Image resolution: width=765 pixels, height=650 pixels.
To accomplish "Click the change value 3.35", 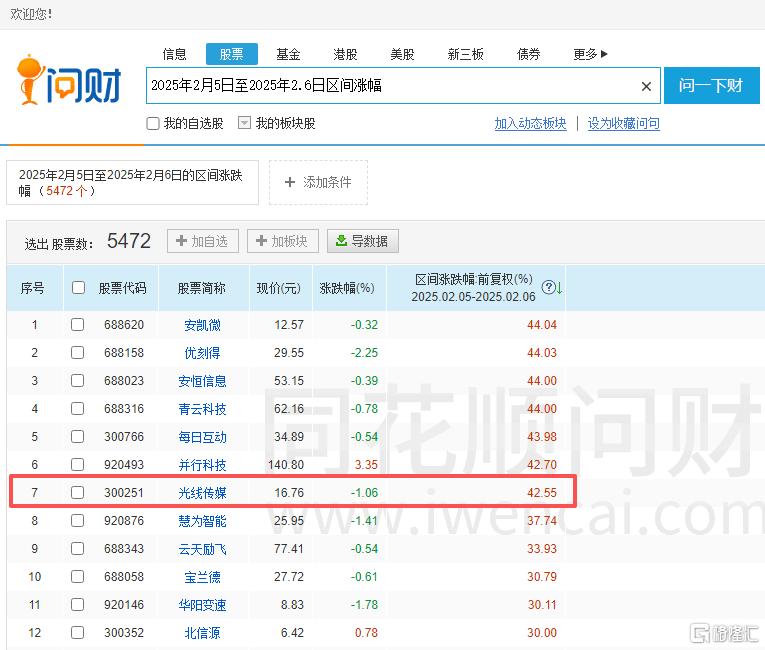I will pos(366,465).
